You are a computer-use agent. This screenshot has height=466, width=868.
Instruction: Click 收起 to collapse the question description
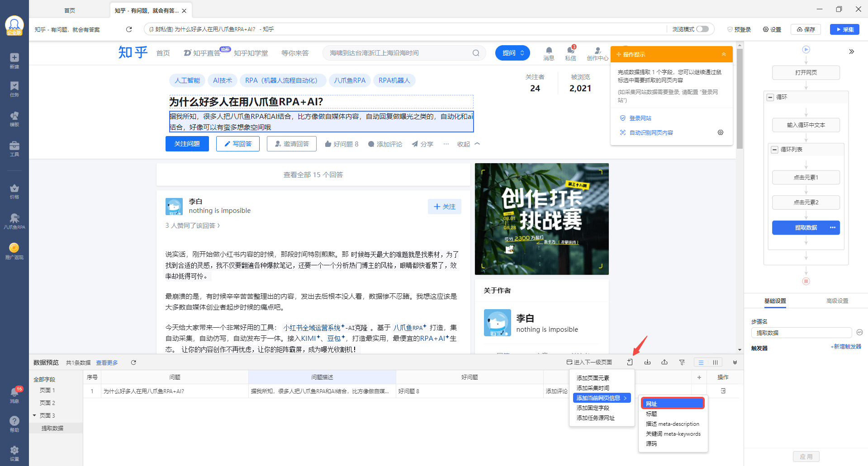coord(469,144)
